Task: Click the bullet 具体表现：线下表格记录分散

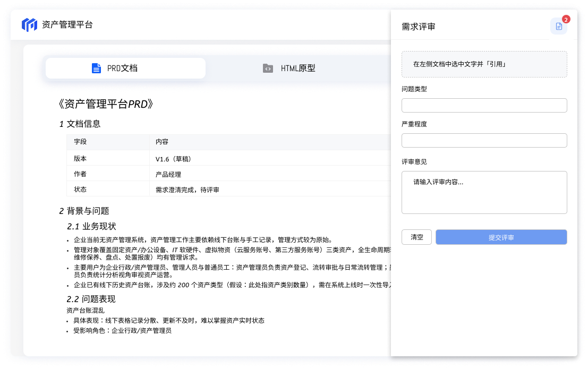Action: (x=169, y=320)
